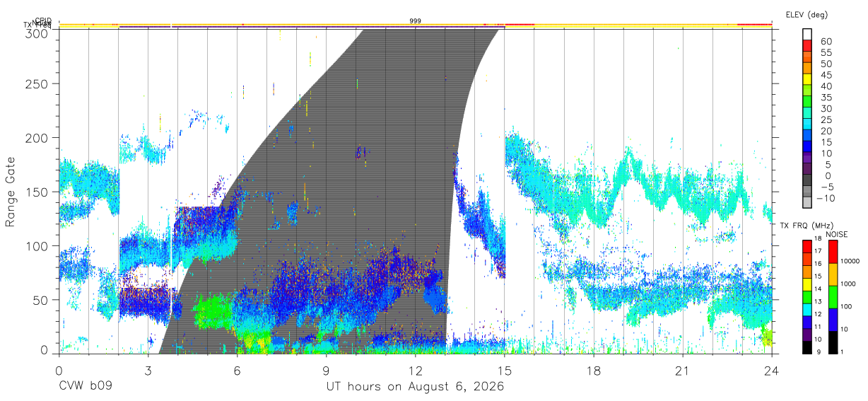868x401 pixels.
Task: Click the '60' label on ELEV scale
Action: [826, 41]
